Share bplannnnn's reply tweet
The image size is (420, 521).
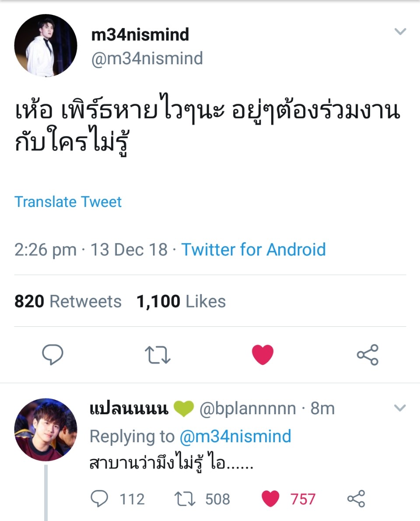[356, 499]
